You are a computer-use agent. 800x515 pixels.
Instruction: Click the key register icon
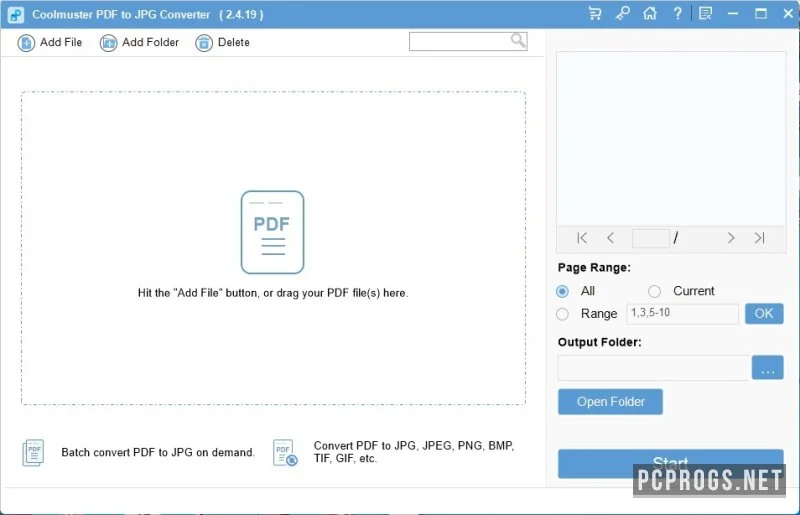coord(622,14)
